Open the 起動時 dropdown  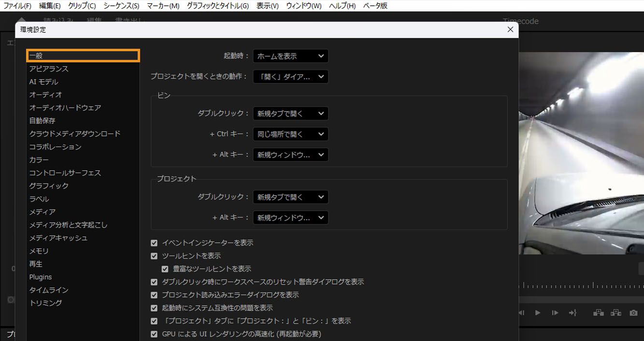pos(290,56)
